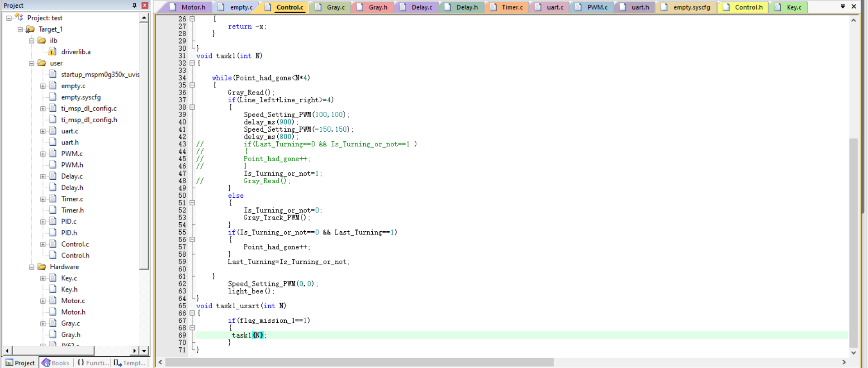
Task: Fold the while block at line 35
Action: [192, 85]
